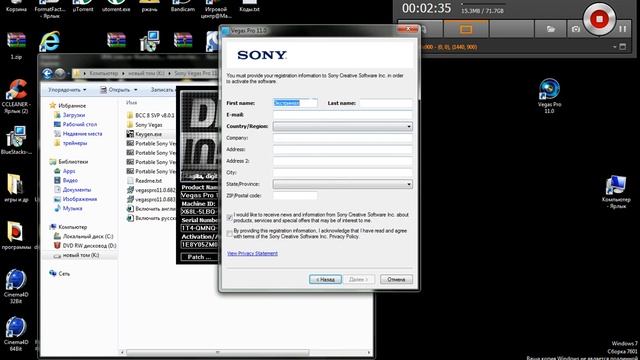Take a screenshot with Bandicam camera icon
The image size is (640, 360).
pyautogui.click(x=576, y=29)
